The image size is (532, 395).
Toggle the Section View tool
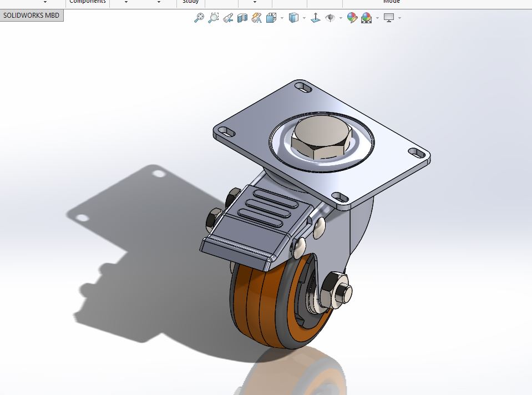pyautogui.click(x=242, y=18)
